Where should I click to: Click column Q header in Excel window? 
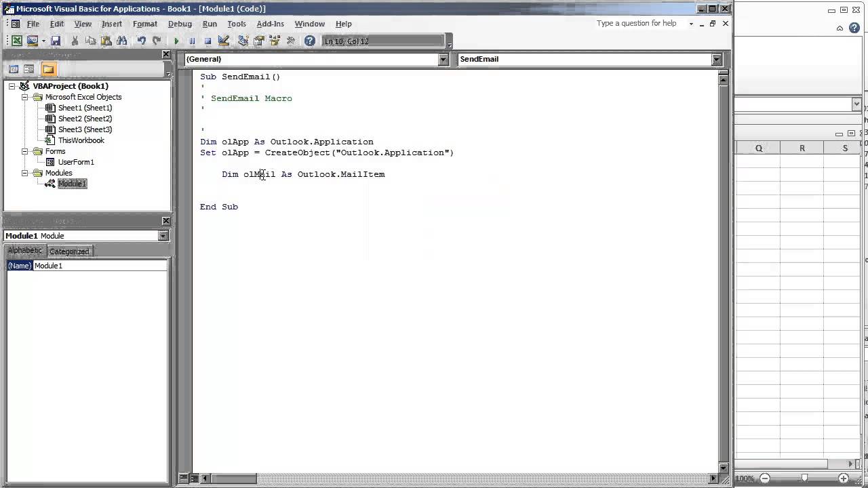coord(758,148)
